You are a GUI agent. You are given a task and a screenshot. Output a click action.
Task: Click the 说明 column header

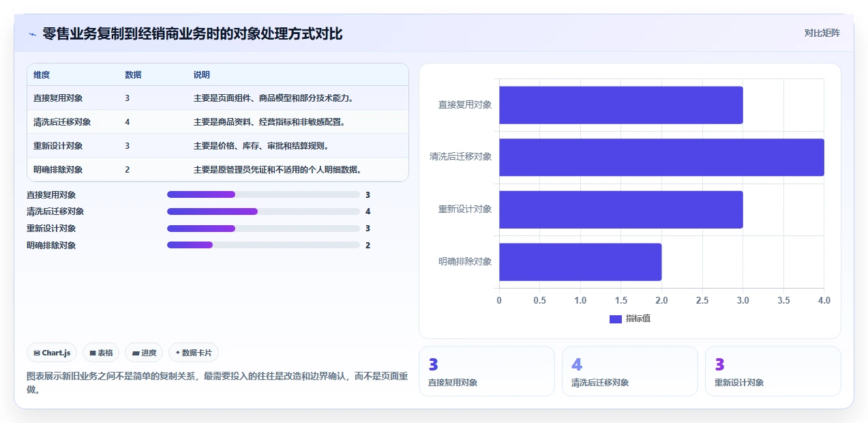[202, 75]
